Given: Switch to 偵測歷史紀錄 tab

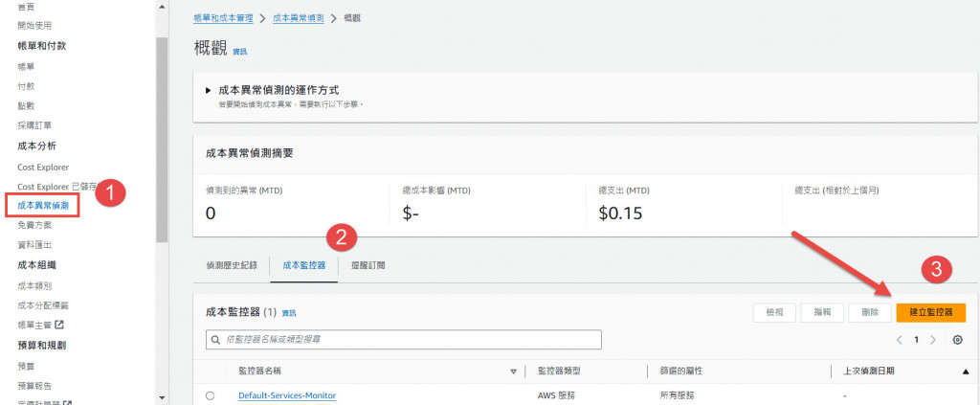Looking at the screenshot, I should pos(232,265).
